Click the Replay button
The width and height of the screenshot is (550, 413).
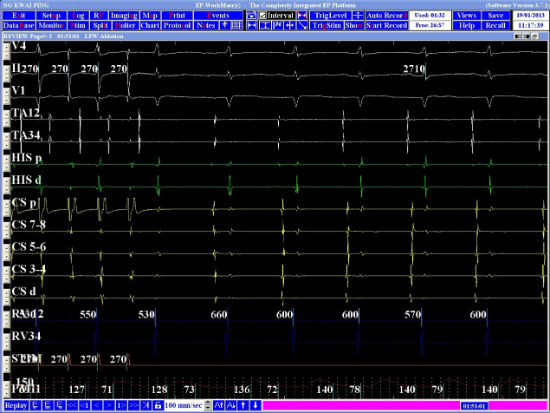tap(16, 405)
